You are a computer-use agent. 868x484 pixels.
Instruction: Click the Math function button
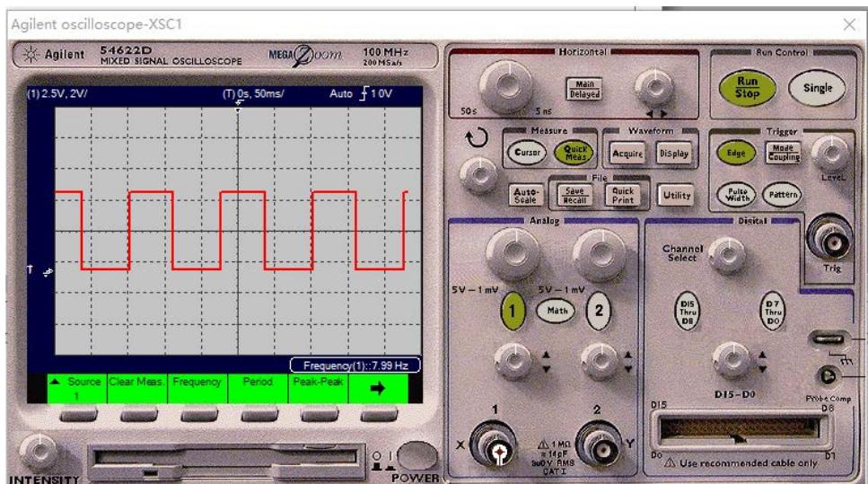coord(555,310)
